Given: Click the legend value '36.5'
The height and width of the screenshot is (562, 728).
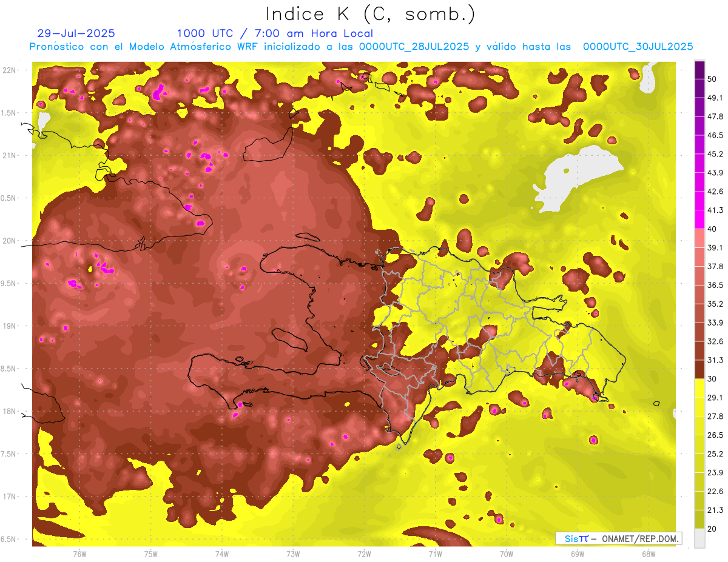Looking at the screenshot, I should pos(715,285).
